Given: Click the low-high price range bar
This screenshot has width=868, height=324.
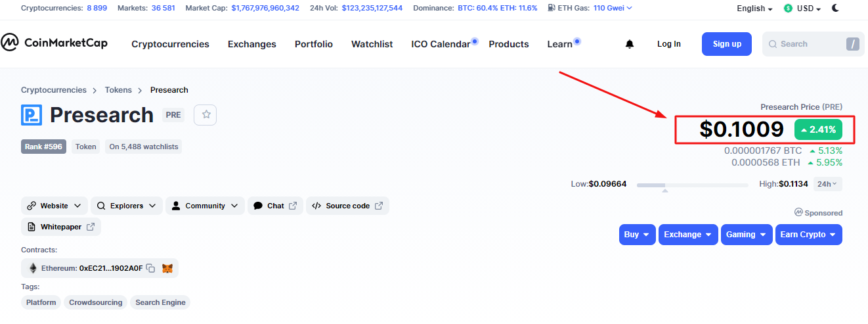Looking at the screenshot, I should click(692, 185).
